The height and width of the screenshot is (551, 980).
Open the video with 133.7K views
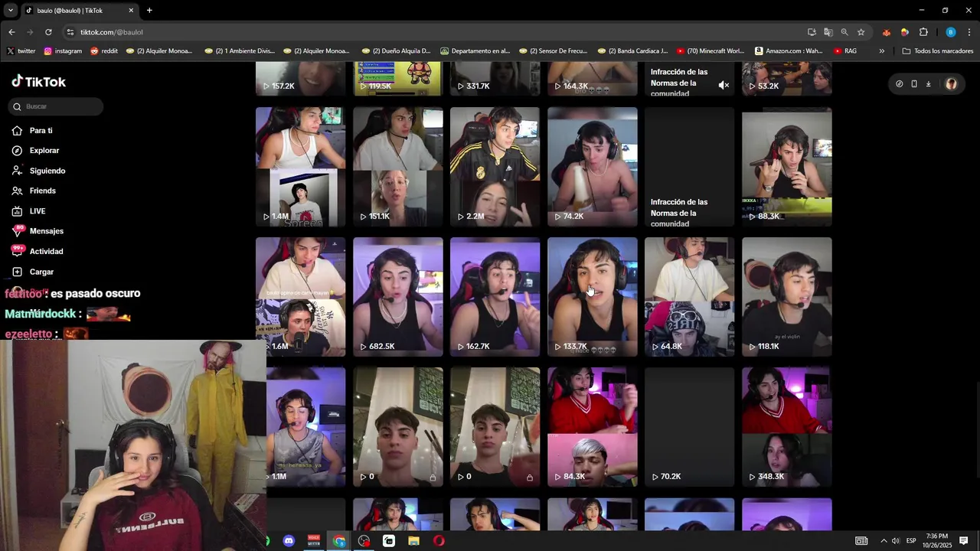(592, 297)
